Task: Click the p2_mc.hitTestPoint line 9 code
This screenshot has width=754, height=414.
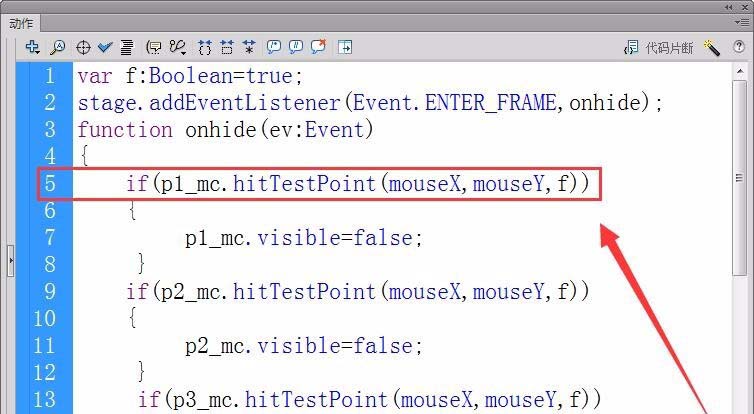Action: [x=358, y=292]
